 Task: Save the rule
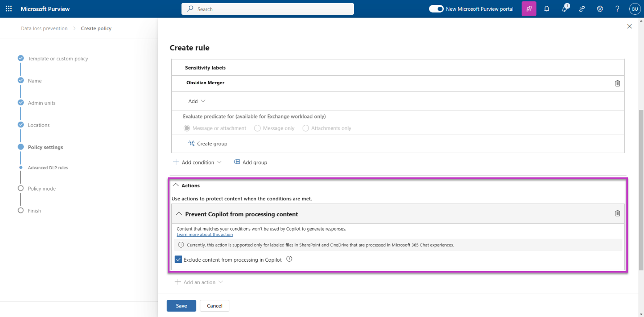click(x=181, y=306)
